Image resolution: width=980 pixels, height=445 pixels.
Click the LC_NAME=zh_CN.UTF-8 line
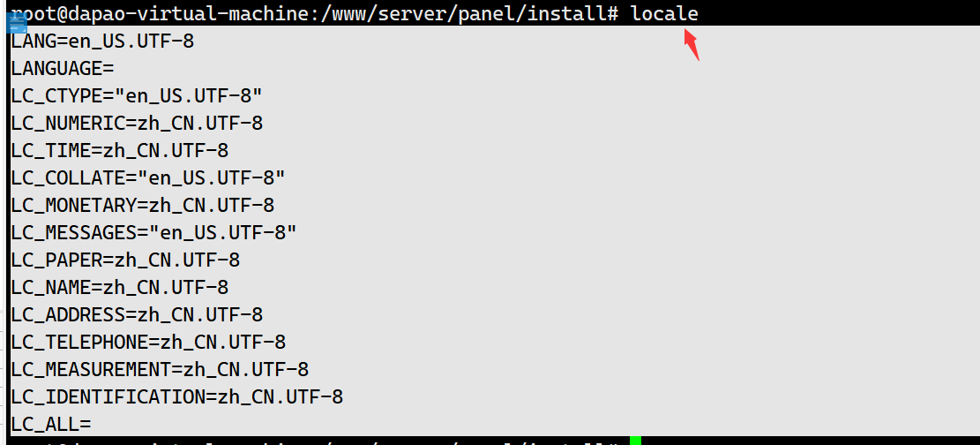119,287
